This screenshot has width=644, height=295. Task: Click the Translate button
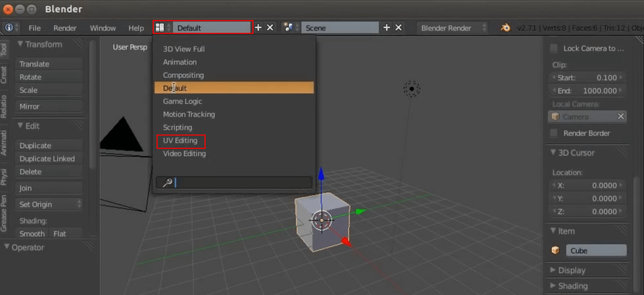point(49,64)
